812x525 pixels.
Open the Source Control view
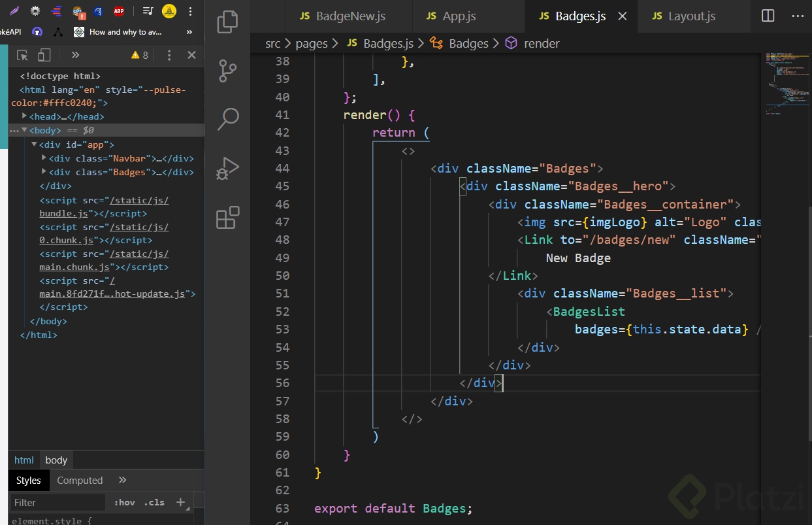(x=227, y=71)
